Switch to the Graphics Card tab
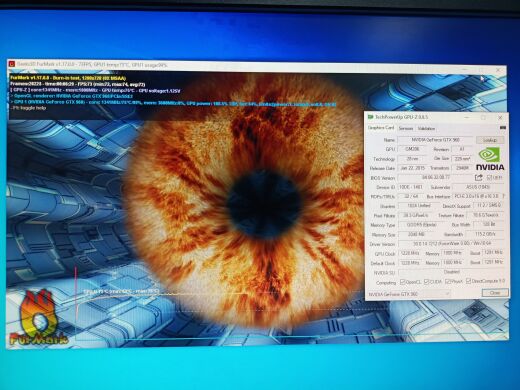 tap(381, 128)
